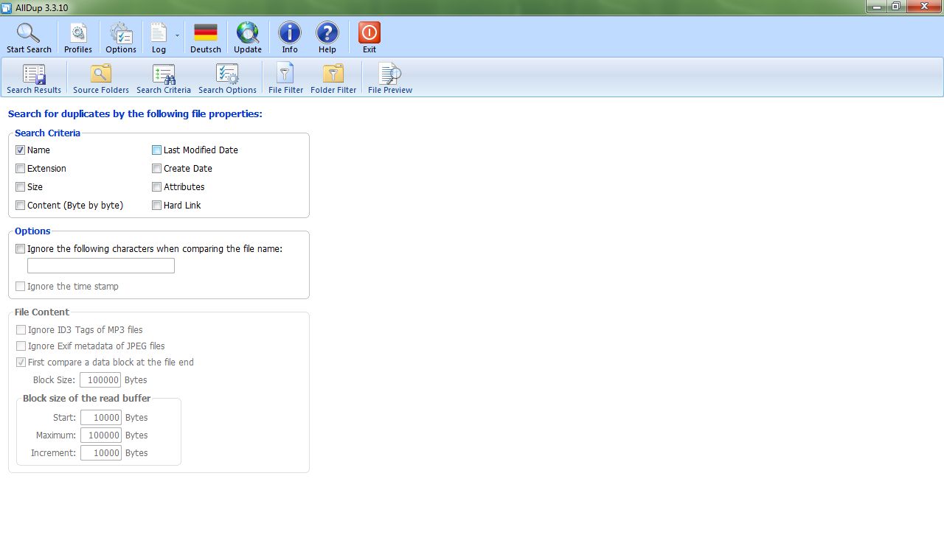This screenshot has height=560, width=944.
Task: Tick the Last Modified Date checkbox
Action: click(x=157, y=150)
